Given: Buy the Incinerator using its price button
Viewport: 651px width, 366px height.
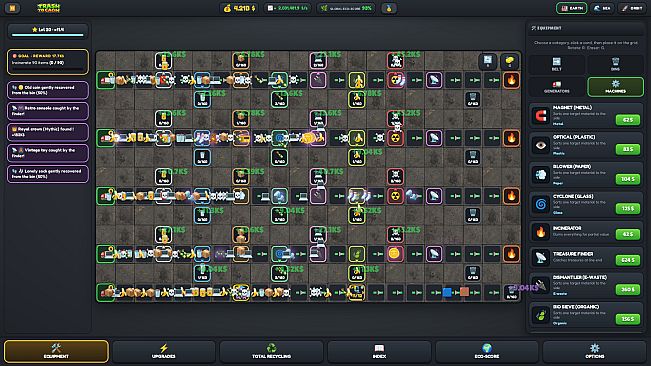Looking at the screenshot, I should [x=628, y=234].
